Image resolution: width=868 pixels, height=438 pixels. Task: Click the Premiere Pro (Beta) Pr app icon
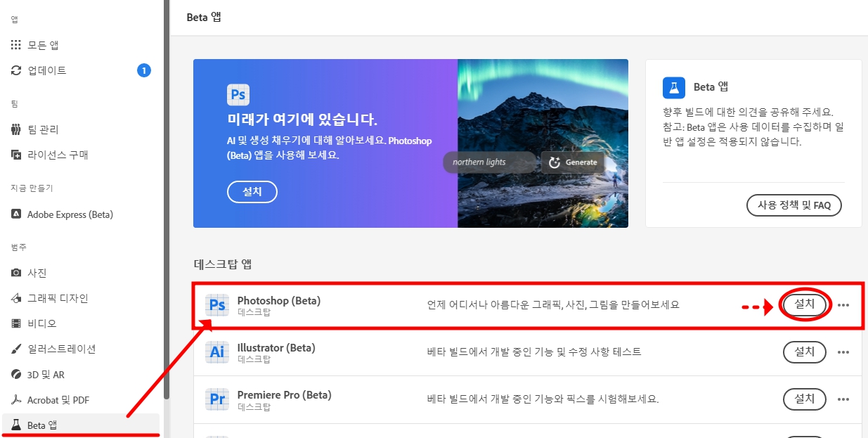[x=217, y=399]
